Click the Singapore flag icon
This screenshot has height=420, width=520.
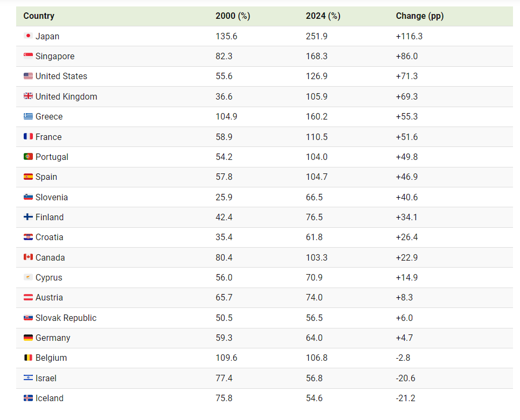(28, 57)
